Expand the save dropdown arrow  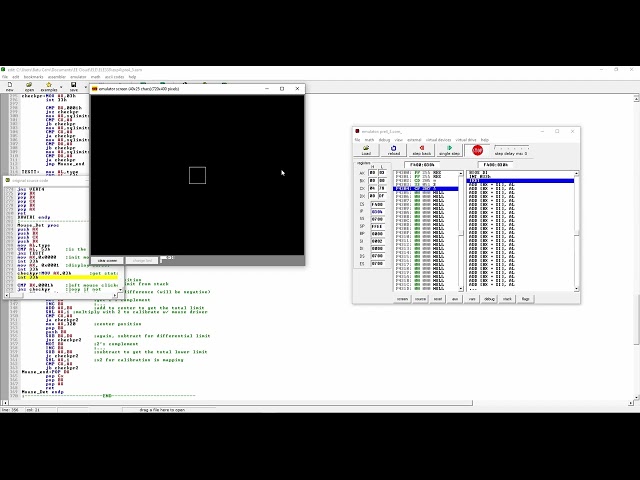(x=85, y=87)
